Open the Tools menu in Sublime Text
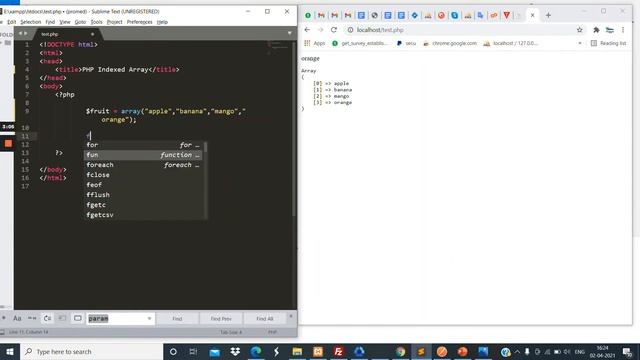The width and height of the screenshot is (640, 360). pyautogui.click(x=96, y=22)
